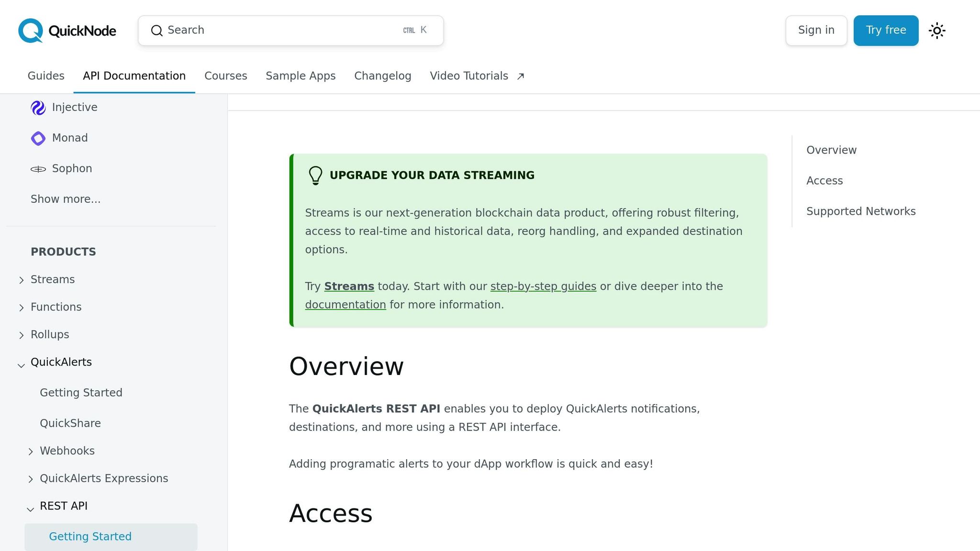Show more chains in the sidebar
This screenshot has height=551, width=980.
[x=66, y=199]
